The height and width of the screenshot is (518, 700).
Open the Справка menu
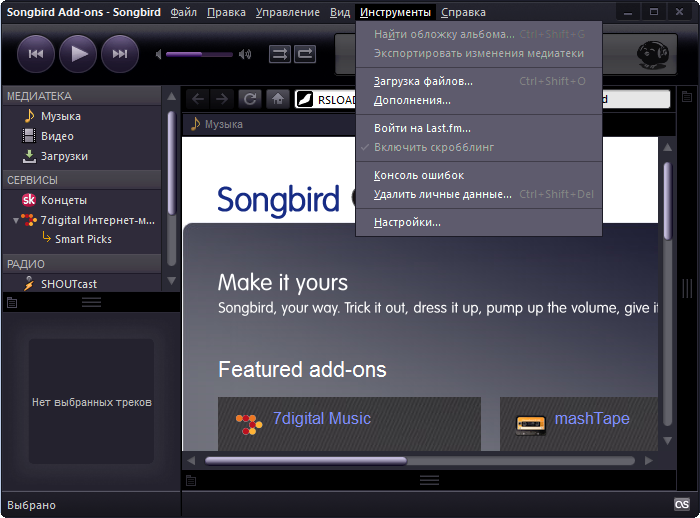[463, 13]
